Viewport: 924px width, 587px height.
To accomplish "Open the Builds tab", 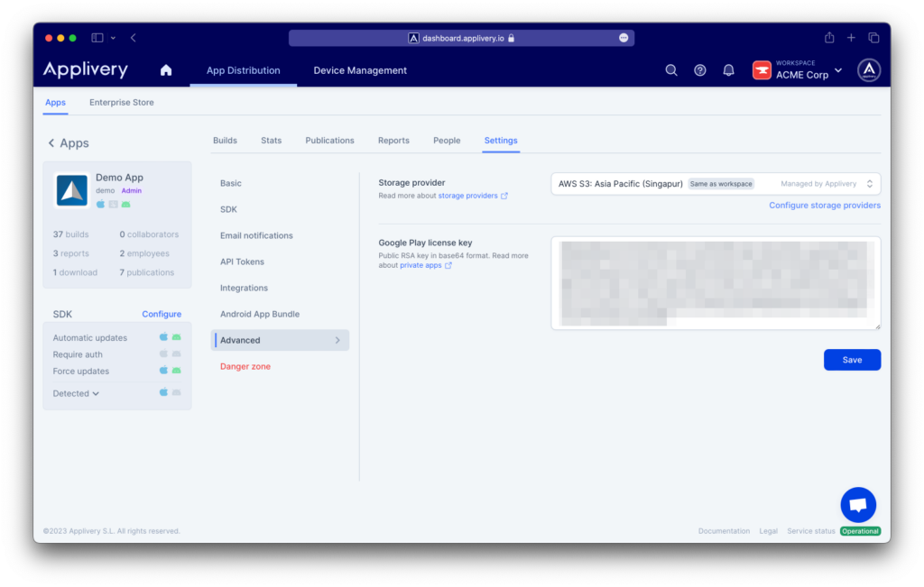I will (225, 141).
